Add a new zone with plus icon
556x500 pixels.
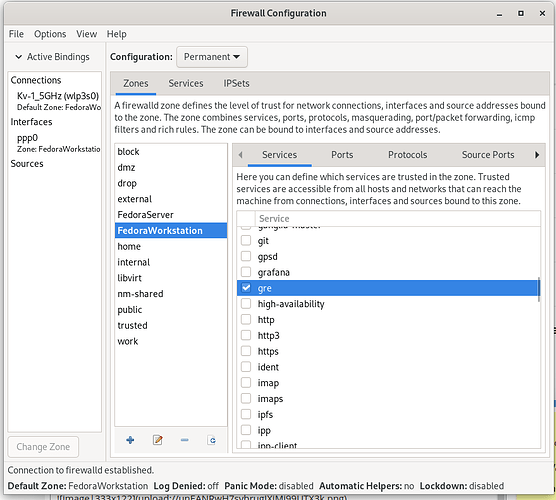(130, 440)
